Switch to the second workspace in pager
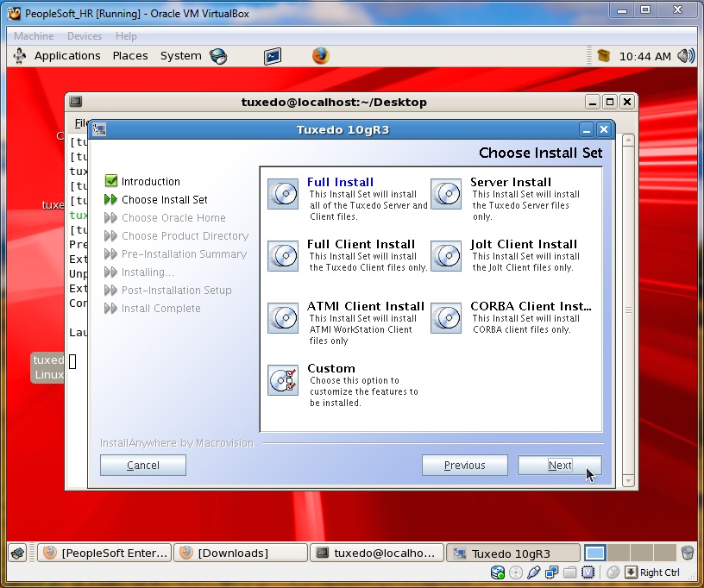The image size is (704, 588). point(619,553)
